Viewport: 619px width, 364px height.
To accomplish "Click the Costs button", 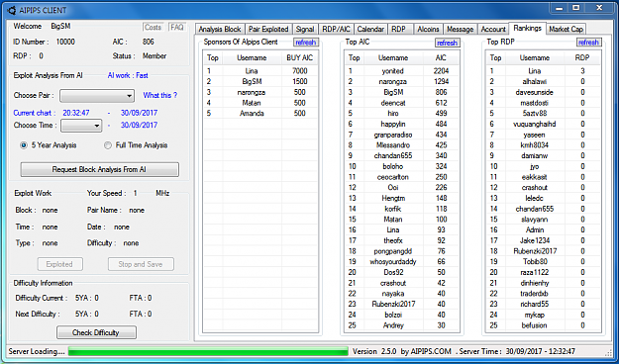I will [x=153, y=28].
